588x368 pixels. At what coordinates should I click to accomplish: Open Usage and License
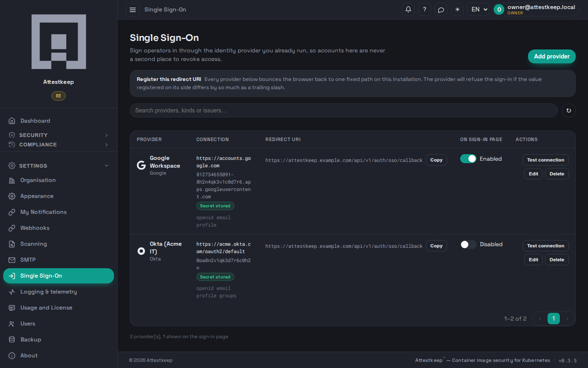(58, 307)
